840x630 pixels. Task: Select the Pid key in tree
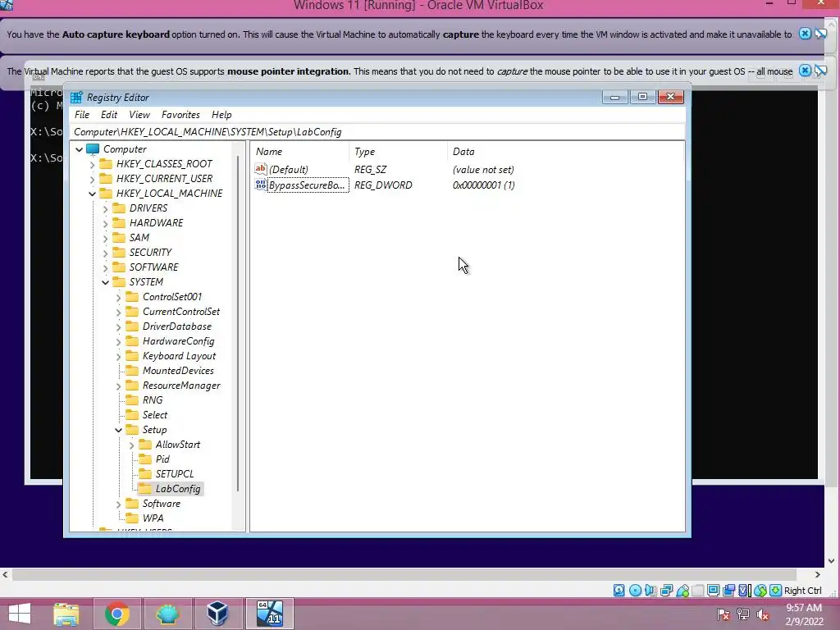point(162,459)
